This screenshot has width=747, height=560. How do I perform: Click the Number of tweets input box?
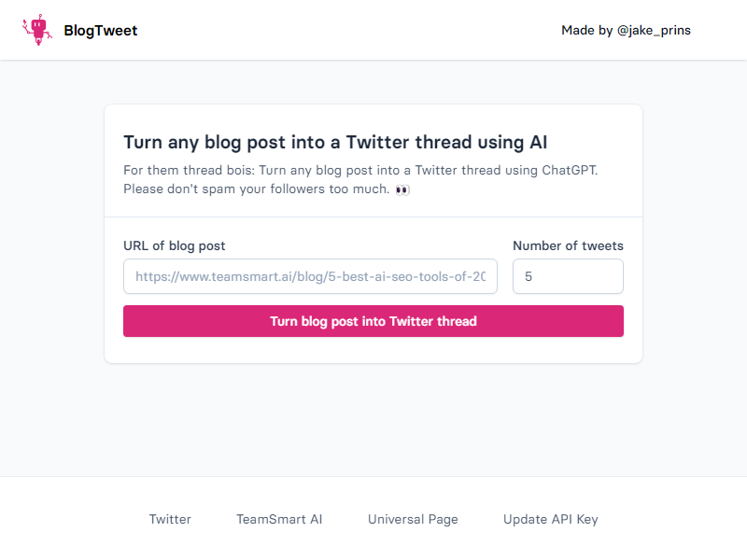point(568,276)
